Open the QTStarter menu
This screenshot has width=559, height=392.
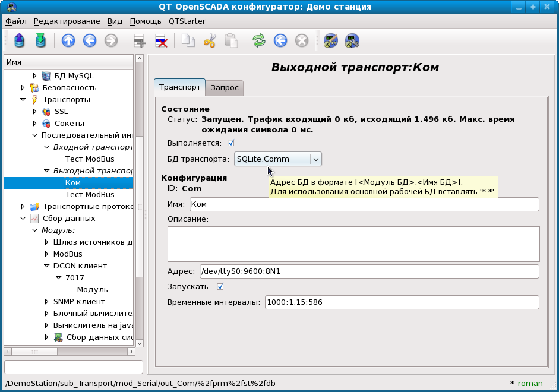pos(187,21)
